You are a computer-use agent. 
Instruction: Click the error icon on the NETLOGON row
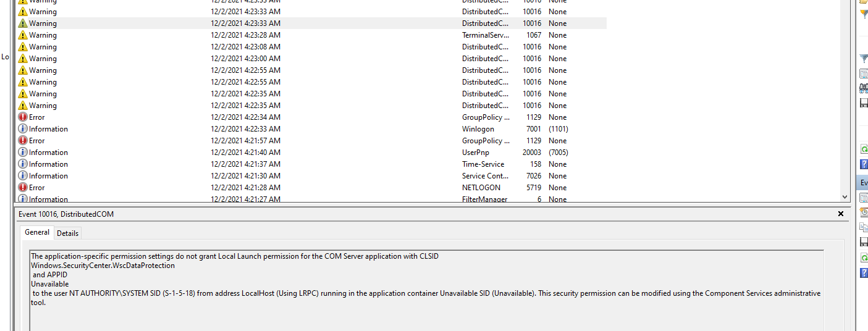tap(23, 188)
